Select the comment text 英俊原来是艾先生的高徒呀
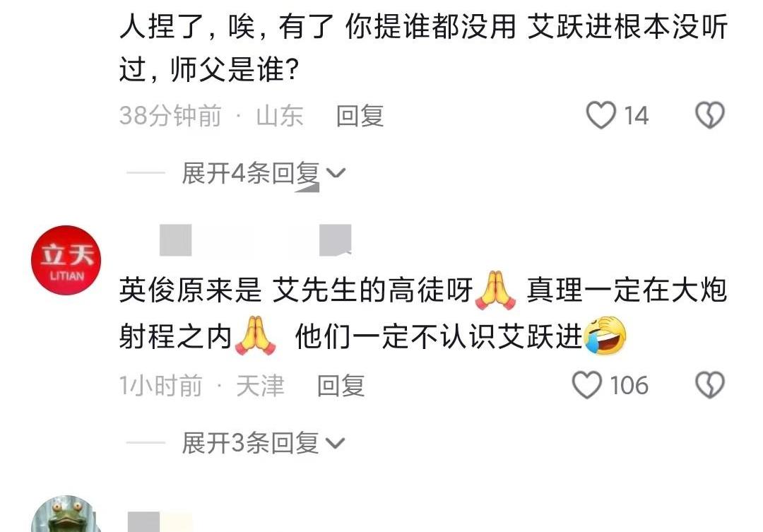Image resolution: width=763 pixels, height=532 pixels. [x=296, y=290]
